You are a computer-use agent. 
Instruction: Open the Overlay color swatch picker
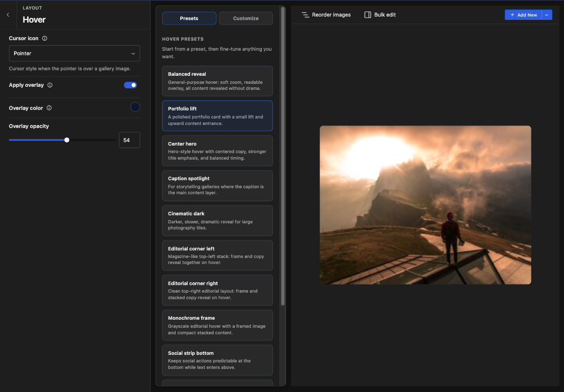tap(135, 107)
